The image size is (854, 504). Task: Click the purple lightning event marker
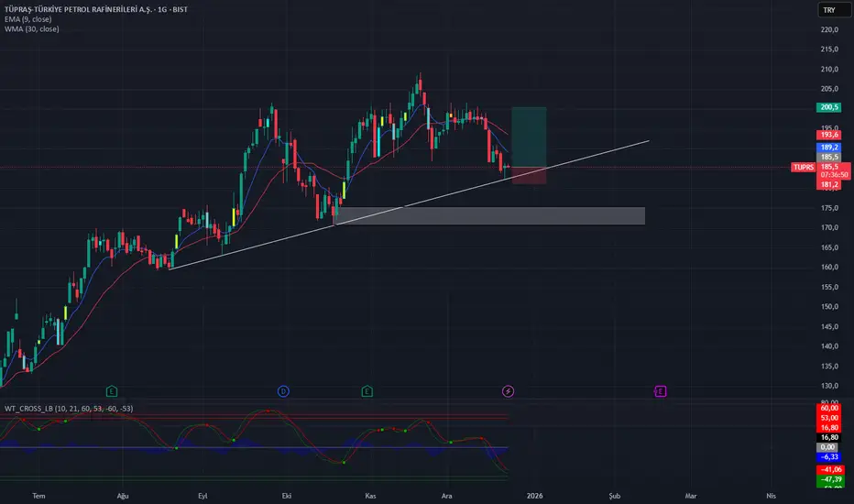point(508,391)
